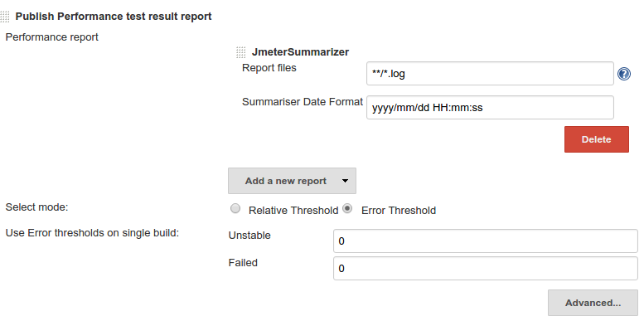Focus the Summariser Date Format field

pos(490,108)
